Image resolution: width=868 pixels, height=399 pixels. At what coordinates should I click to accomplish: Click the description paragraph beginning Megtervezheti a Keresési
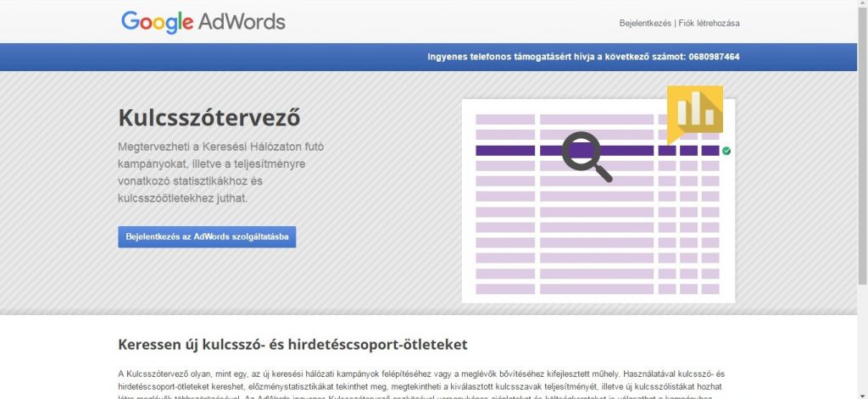221,172
